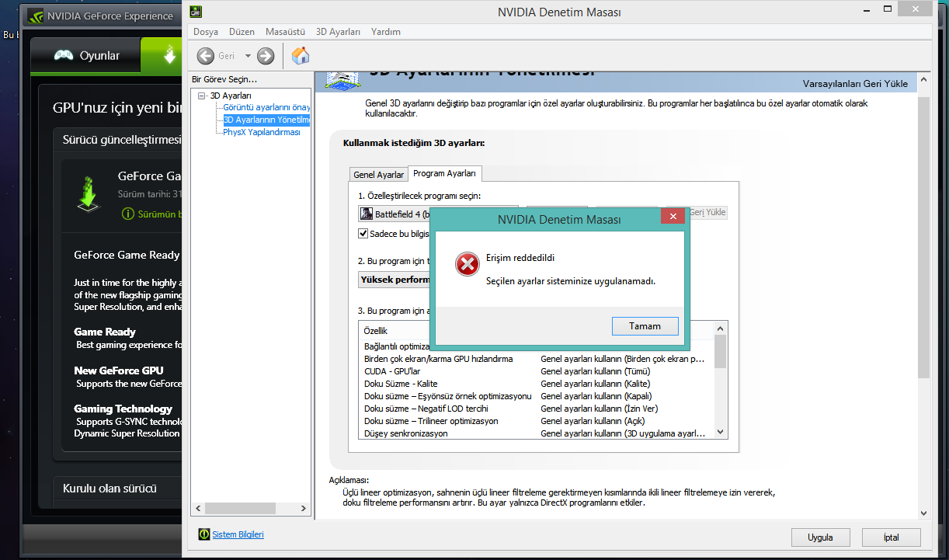Viewport: 949px width, 560px height.
Task: Click right arrow of task pane scrollbar
Action: 305,509
